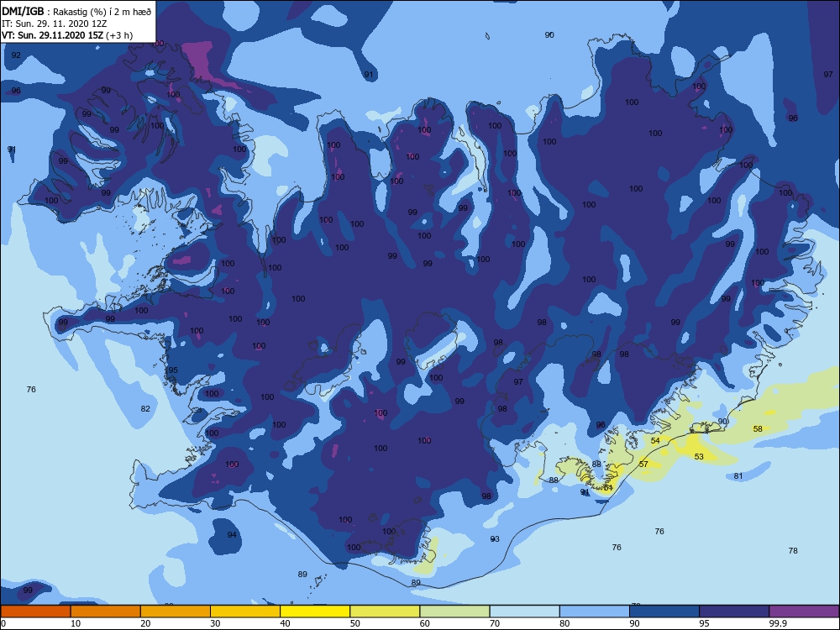Click the '70' legend tick label
This screenshot has height=630, width=840.
(x=495, y=623)
